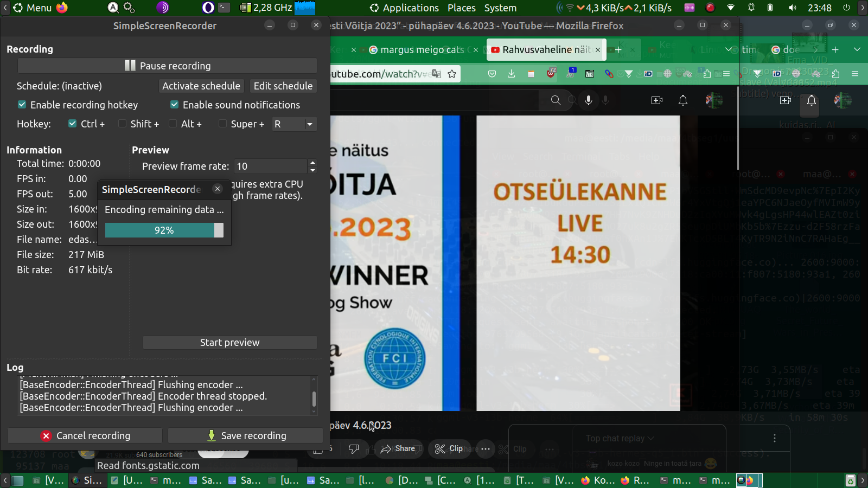Increase preview frame rate with up arrow

click(312, 162)
